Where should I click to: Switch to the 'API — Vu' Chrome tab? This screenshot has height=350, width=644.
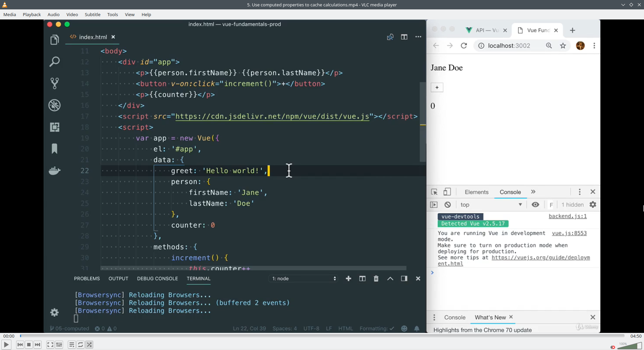coord(487,30)
